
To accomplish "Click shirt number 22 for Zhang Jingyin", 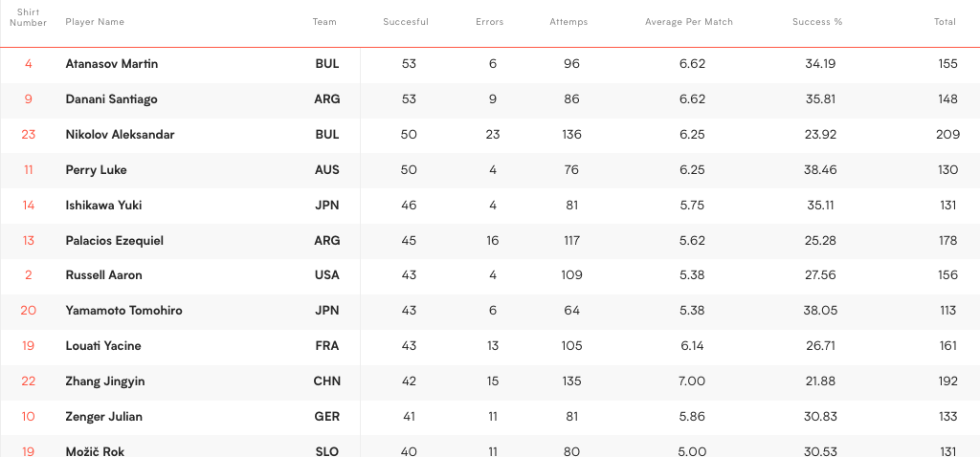I will pyautogui.click(x=28, y=381).
